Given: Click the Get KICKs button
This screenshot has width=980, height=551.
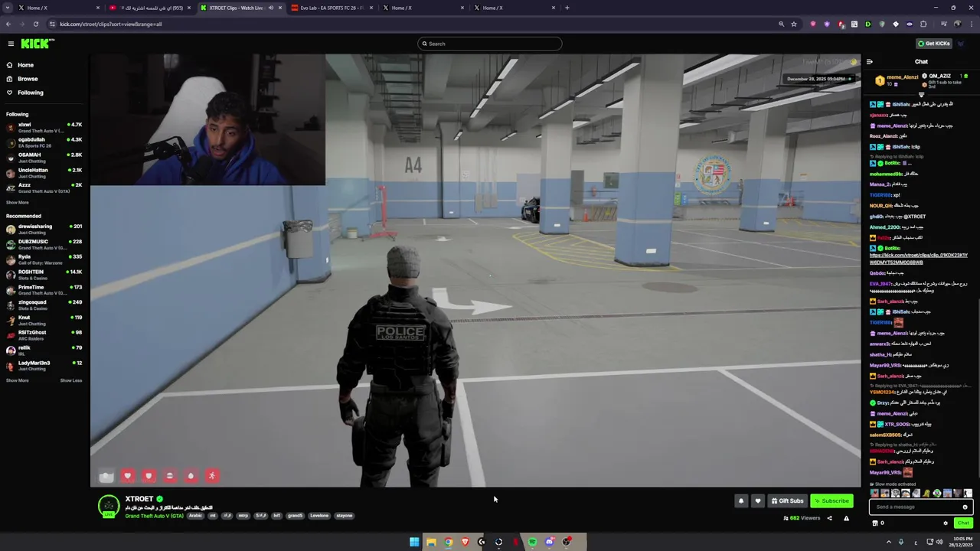Looking at the screenshot, I should click(x=934, y=44).
